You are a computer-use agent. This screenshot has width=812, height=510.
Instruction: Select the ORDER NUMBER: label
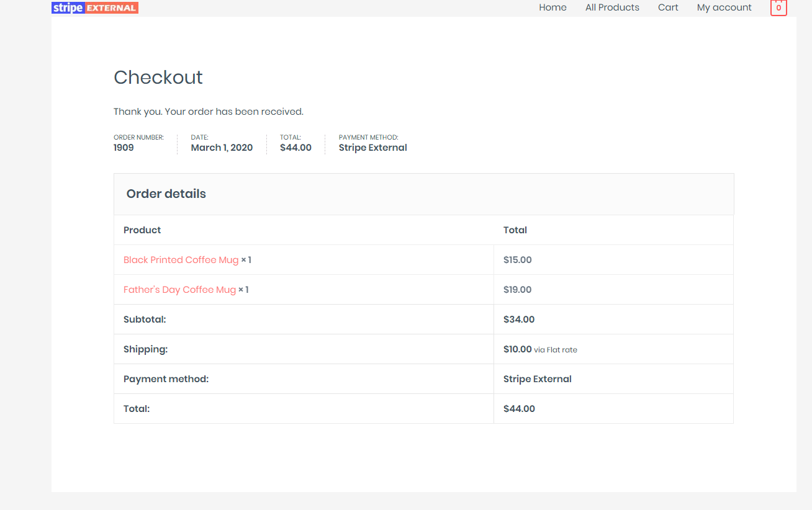138,138
